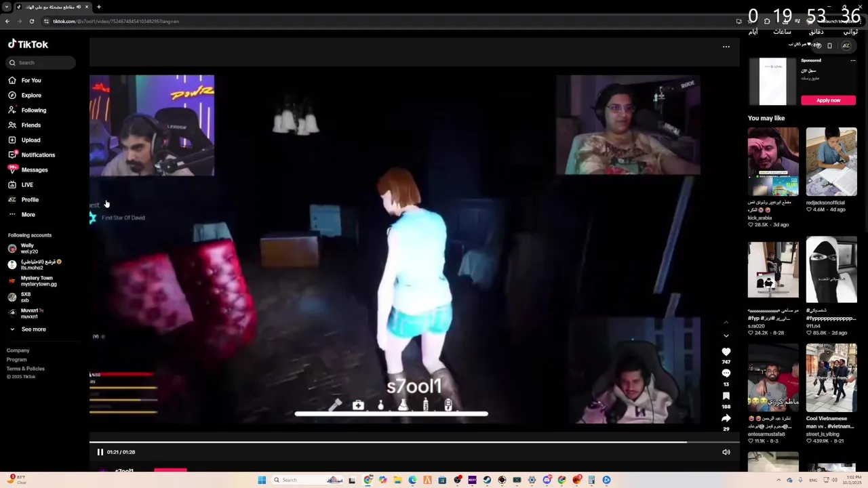The width and height of the screenshot is (868, 488).
Task: Open the Company footer link
Action: click(x=18, y=350)
